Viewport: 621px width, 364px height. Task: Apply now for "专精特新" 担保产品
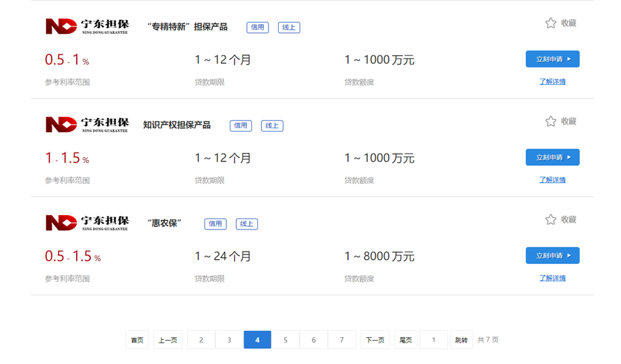[553, 59]
